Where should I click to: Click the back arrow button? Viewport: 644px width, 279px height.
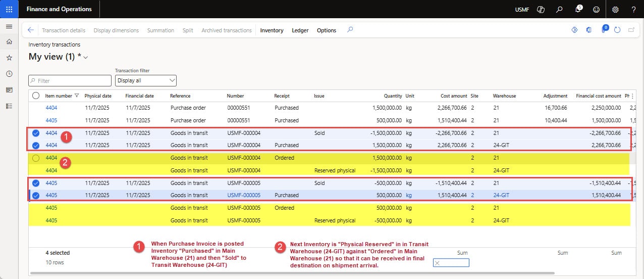tap(31, 30)
